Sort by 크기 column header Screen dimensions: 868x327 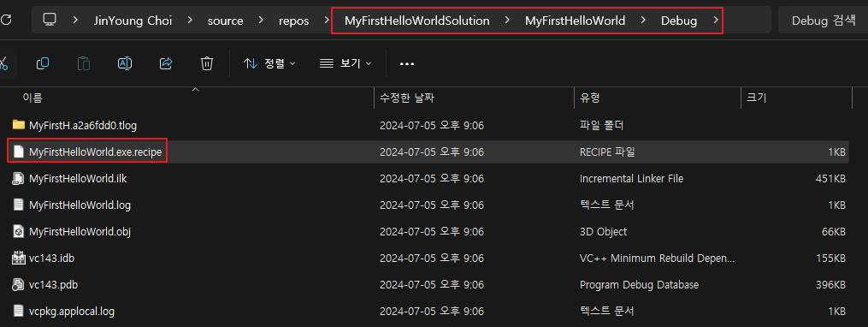coord(756,98)
